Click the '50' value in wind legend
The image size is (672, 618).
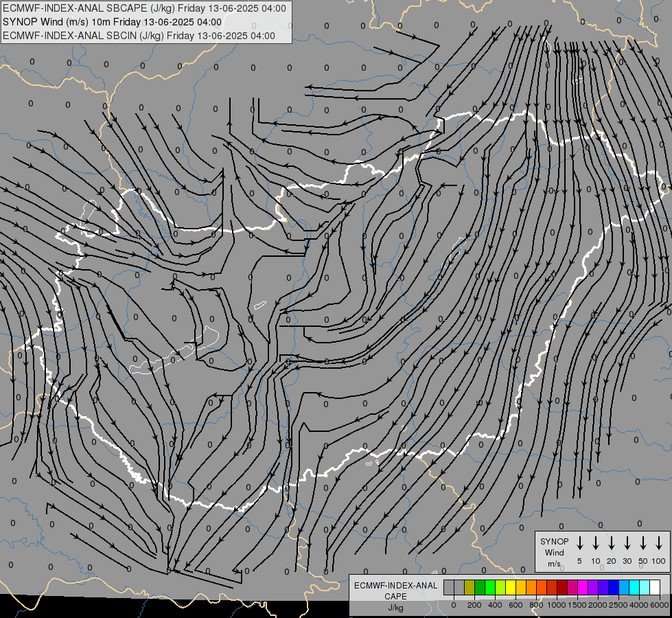(x=643, y=561)
